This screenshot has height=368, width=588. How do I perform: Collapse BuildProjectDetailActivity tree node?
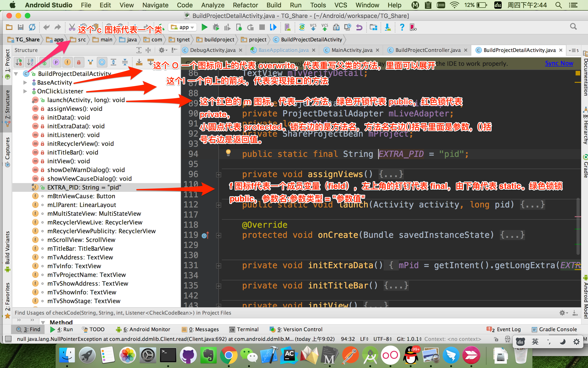(16, 74)
